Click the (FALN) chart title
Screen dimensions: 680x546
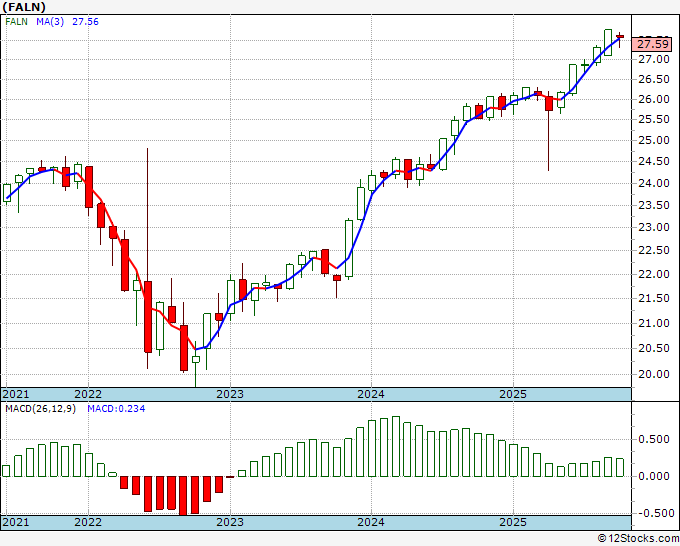(24, 7)
